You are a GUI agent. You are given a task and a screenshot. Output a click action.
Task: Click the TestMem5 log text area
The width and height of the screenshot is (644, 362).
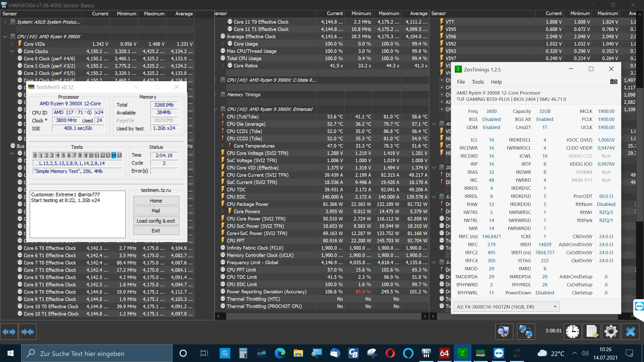coord(77,214)
